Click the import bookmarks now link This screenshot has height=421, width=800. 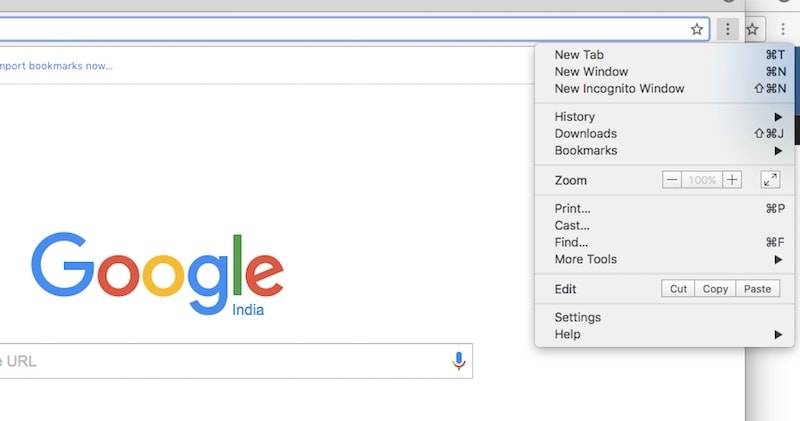pyautogui.click(x=57, y=66)
